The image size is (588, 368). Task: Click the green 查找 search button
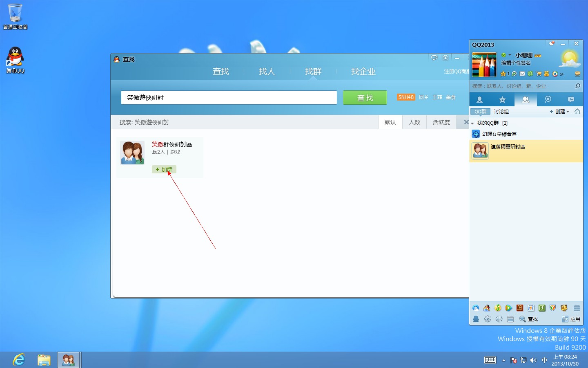(x=365, y=98)
